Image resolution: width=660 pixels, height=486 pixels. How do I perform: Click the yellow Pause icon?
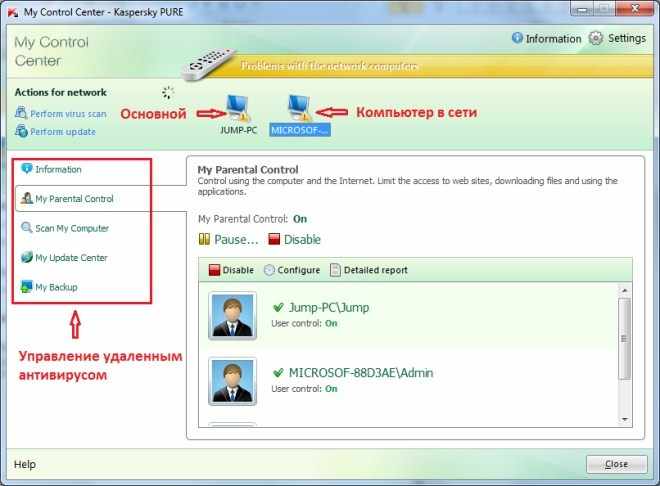(x=204, y=239)
